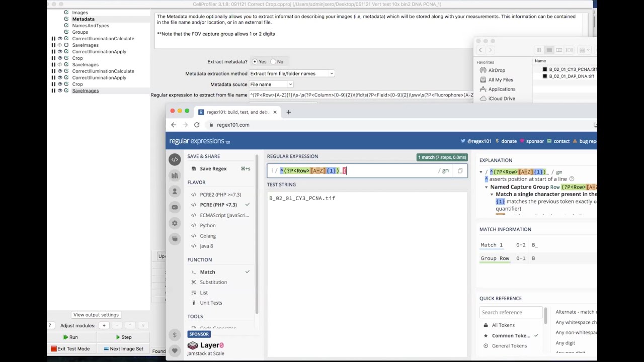Click Next Image Set

pos(124,349)
